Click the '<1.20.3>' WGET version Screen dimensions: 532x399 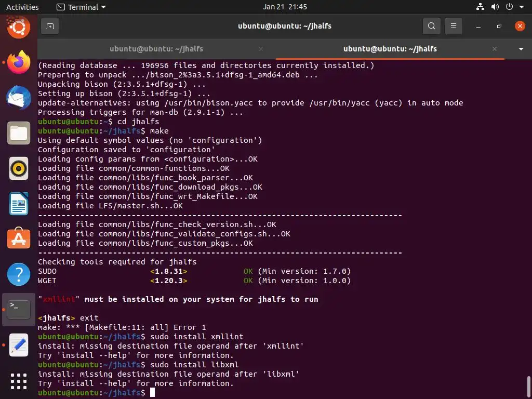tap(169, 281)
